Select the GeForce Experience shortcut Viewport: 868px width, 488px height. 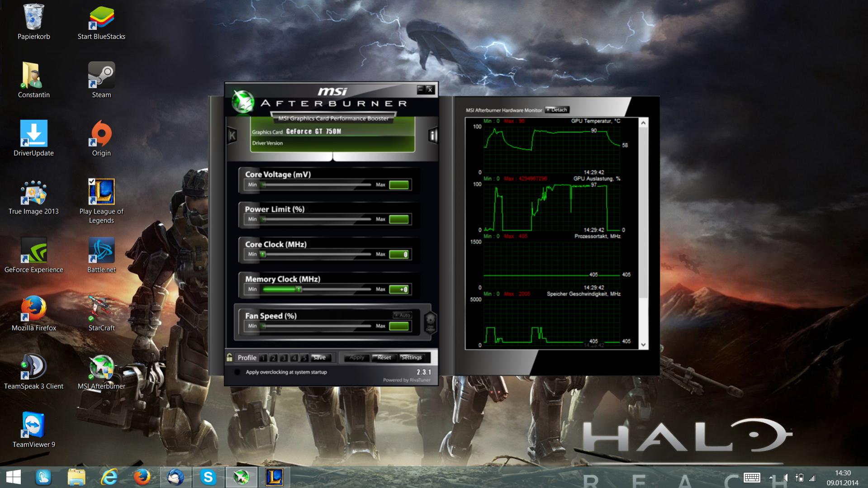coord(33,256)
